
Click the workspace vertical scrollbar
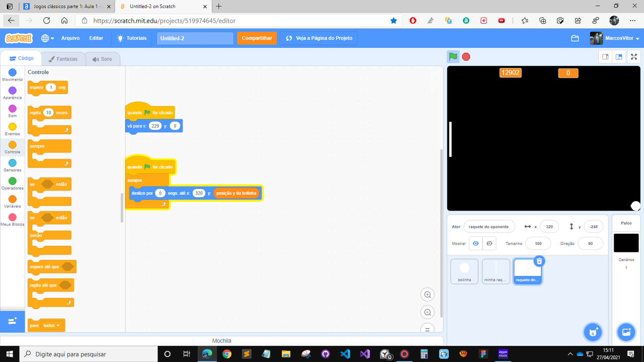click(442, 232)
